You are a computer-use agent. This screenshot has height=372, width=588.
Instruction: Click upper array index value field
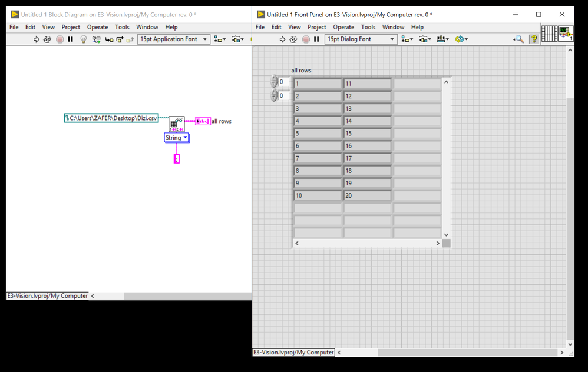coord(284,82)
